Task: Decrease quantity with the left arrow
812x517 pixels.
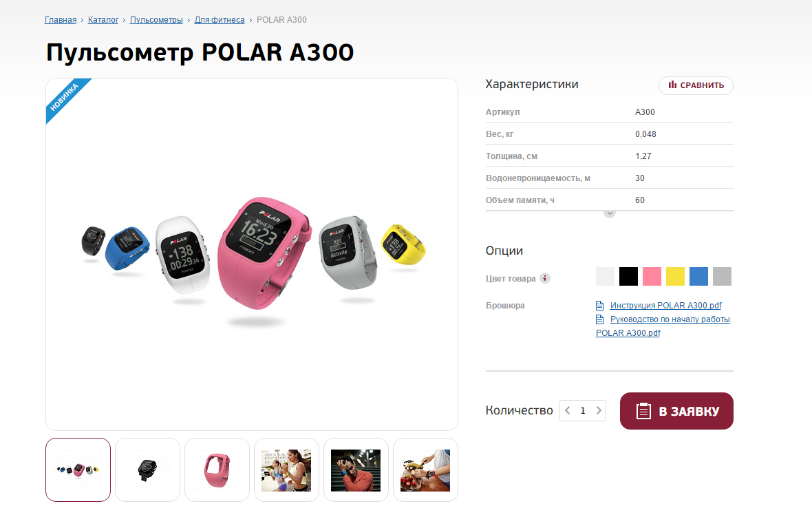Action: (568, 410)
